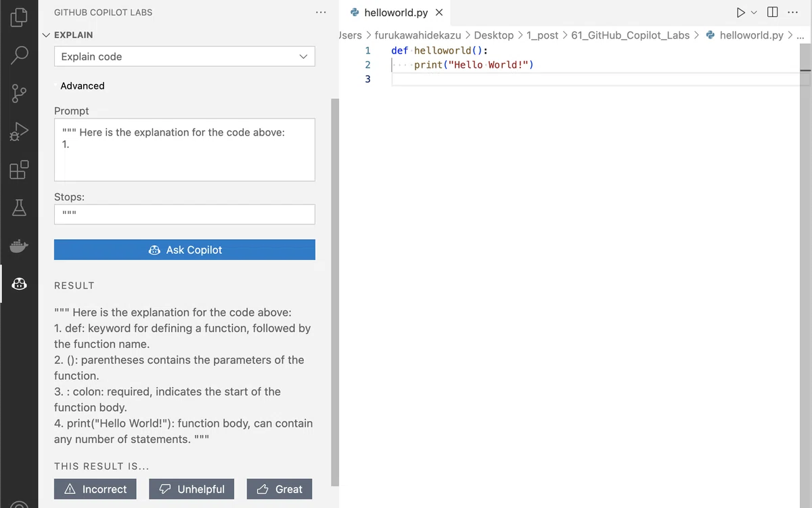Open the Docker view
The width and height of the screenshot is (812, 508).
tap(19, 245)
